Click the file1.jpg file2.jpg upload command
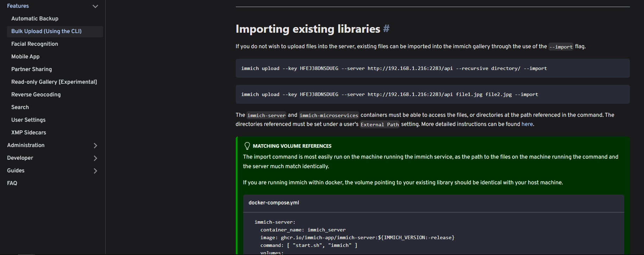The height and width of the screenshot is (255, 644). [433, 94]
